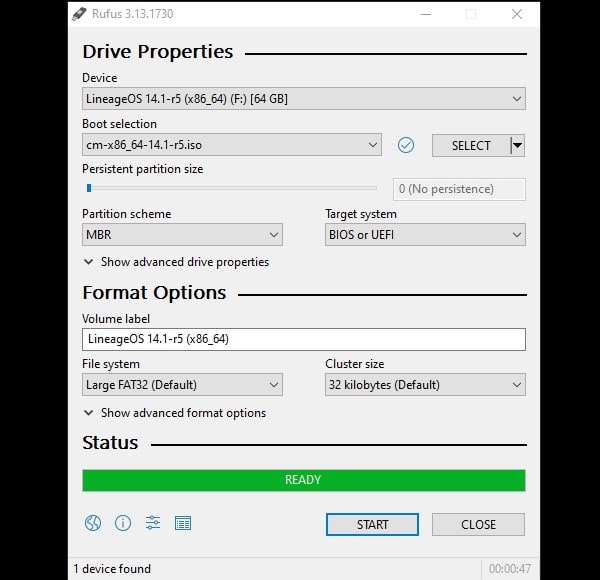This screenshot has height=580, width=600.
Task: Open language selection globe icon
Action: pyautogui.click(x=93, y=523)
